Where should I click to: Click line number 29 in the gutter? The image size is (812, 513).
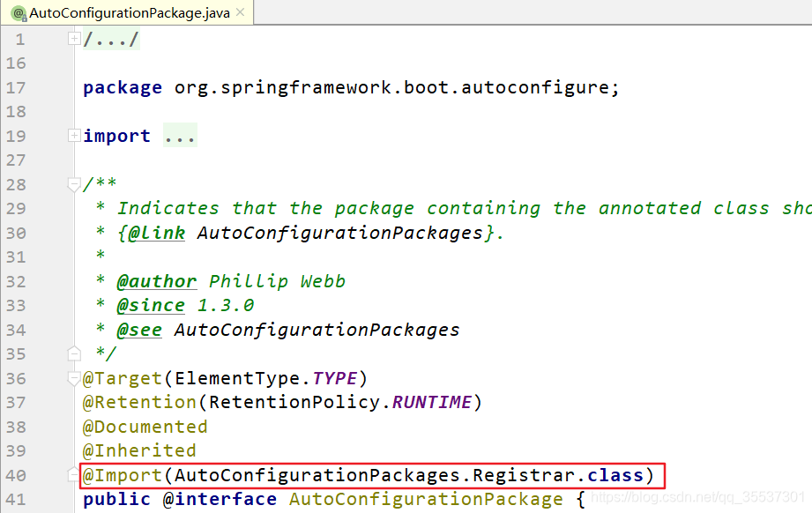tap(16, 209)
